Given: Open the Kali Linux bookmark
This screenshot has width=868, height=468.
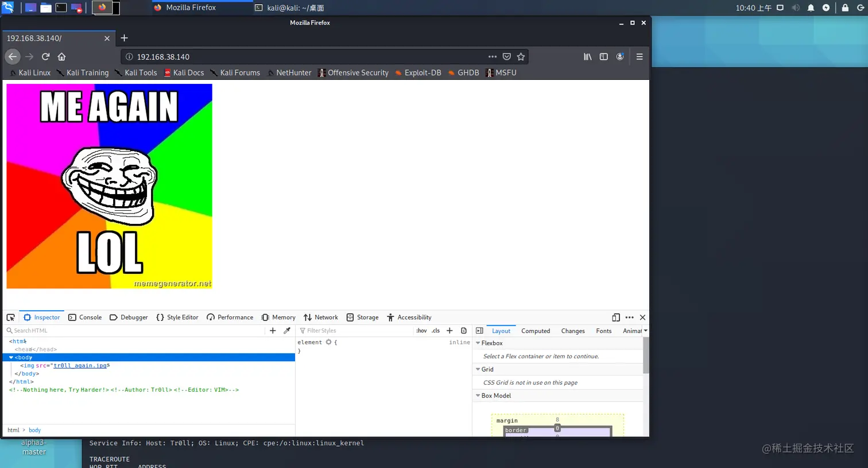Looking at the screenshot, I should coord(30,72).
